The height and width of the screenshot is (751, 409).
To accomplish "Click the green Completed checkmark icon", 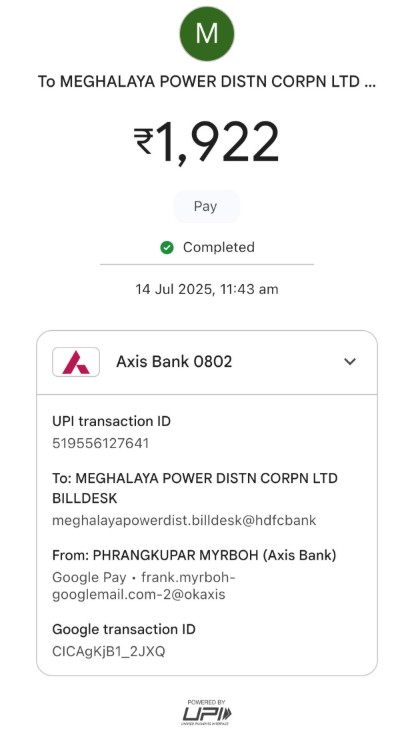I will pyautogui.click(x=167, y=248).
